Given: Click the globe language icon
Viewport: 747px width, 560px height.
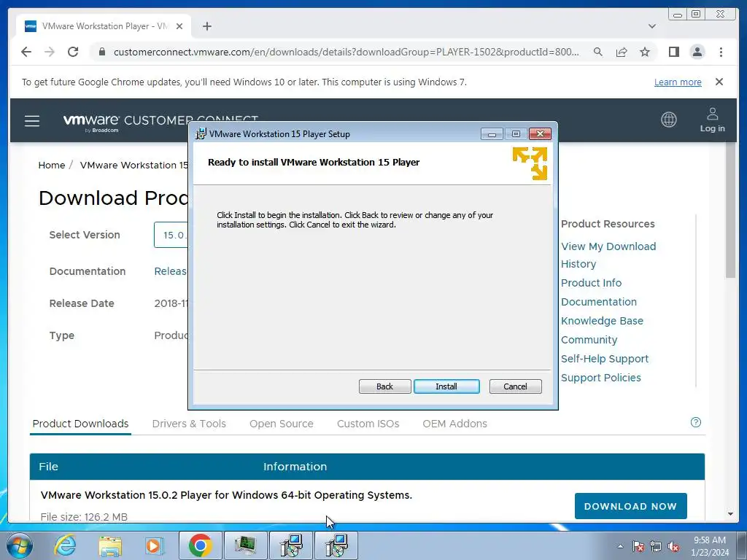Looking at the screenshot, I should click(668, 120).
